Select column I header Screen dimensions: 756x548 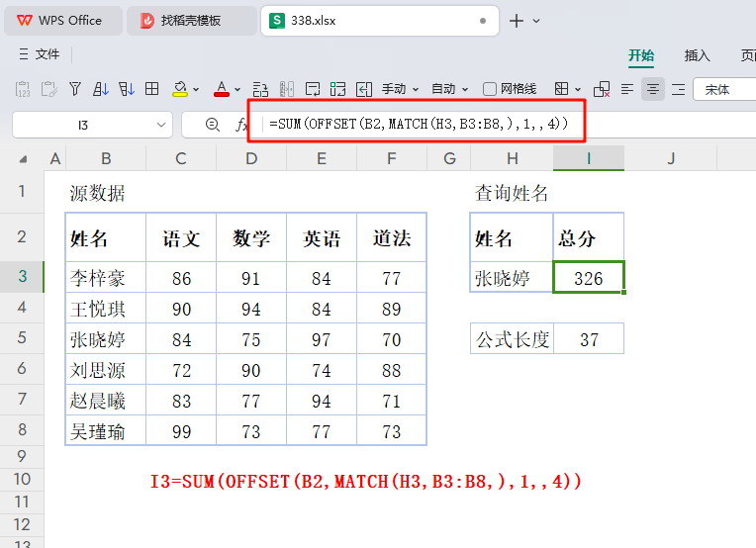(x=589, y=158)
